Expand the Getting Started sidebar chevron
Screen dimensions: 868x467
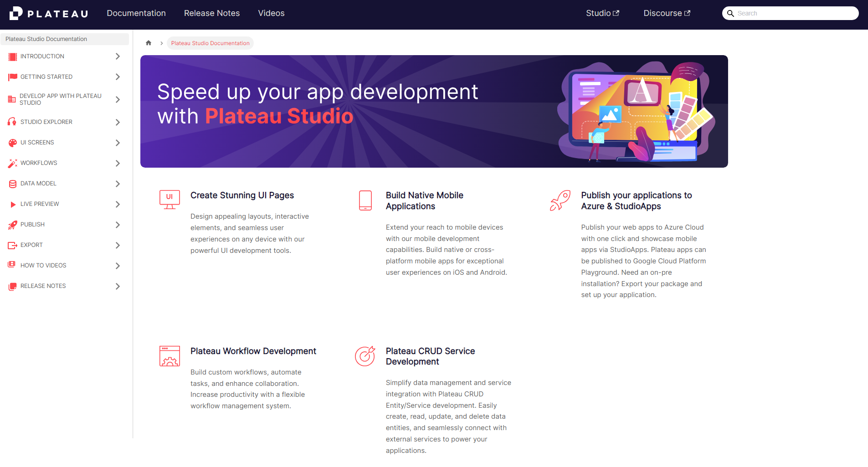[118, 77]
